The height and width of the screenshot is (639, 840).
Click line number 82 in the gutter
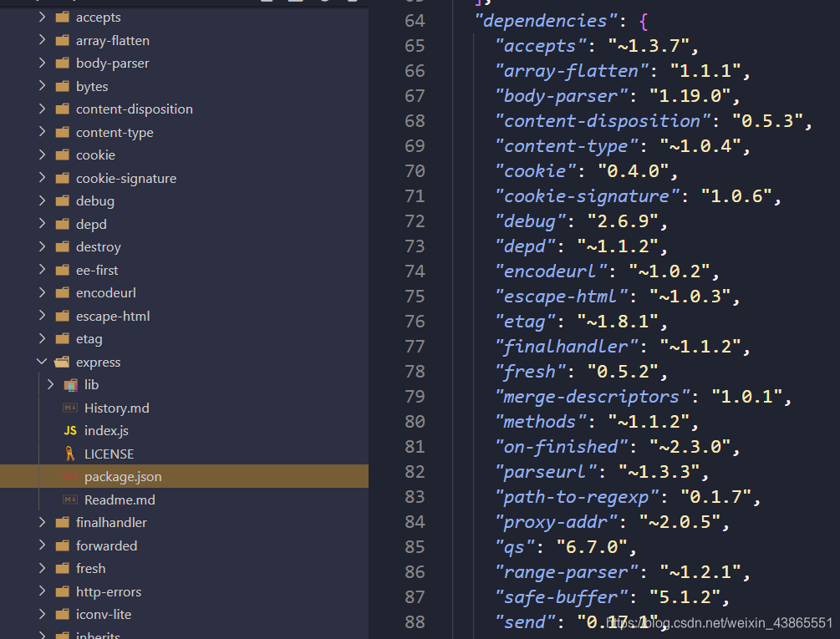(x=415, y=472)
